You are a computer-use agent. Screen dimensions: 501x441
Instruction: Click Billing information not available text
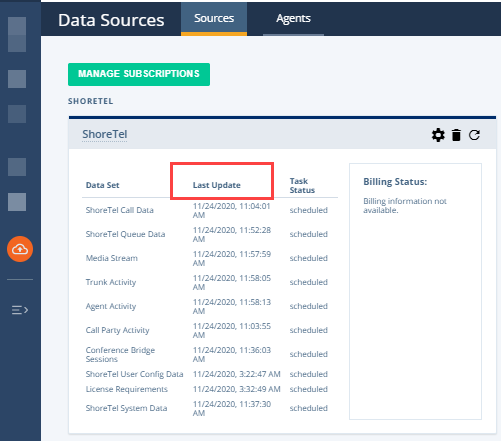click(405, 206)
